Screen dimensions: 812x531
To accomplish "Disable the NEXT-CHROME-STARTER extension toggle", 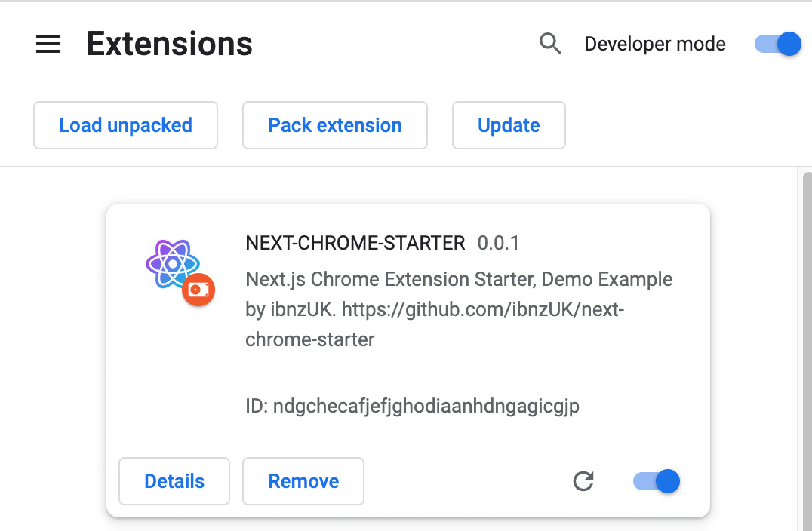I will (656, 481).
